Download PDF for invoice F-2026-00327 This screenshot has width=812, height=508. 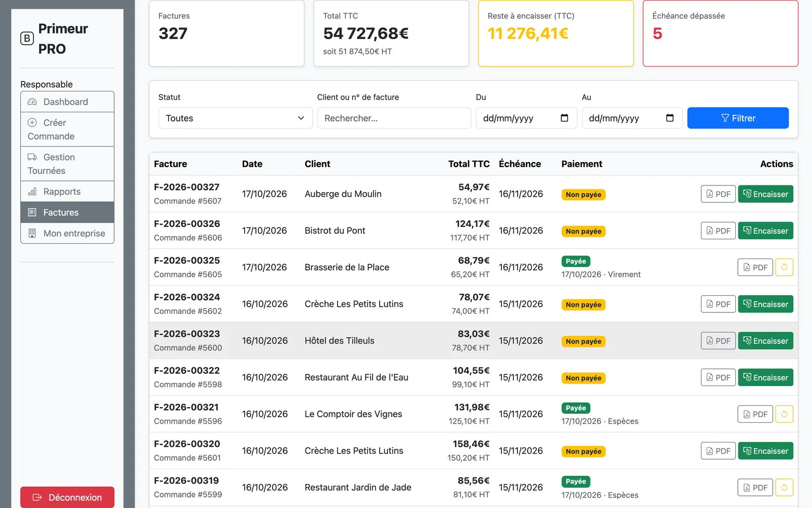pyautogui.click(x=718, y=194)
